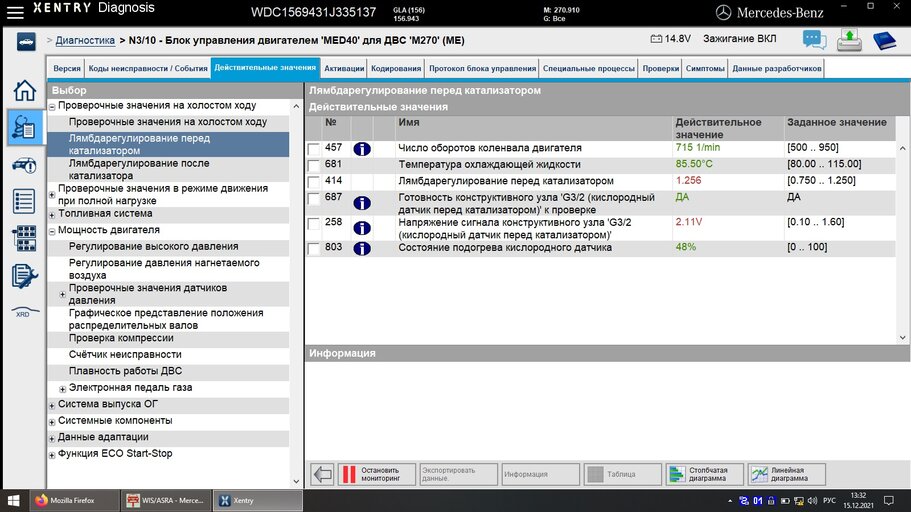Open the chat support icon

[815, 40]
